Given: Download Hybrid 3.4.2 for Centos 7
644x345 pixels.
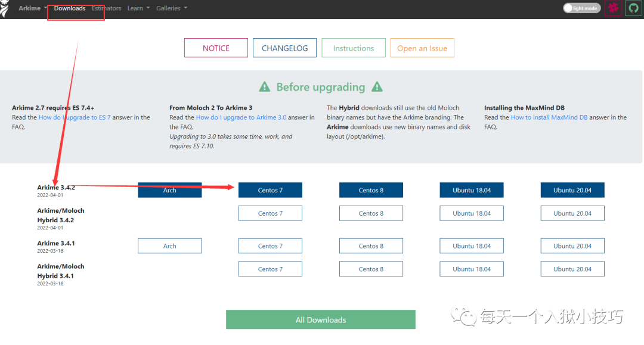Looking at the screenshot, I should pos(270,213).
